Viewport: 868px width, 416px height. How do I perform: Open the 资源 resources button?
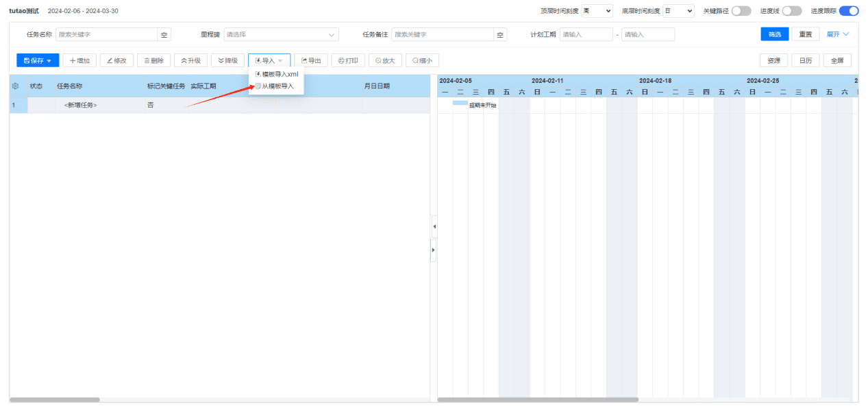(x=774, y=60)
